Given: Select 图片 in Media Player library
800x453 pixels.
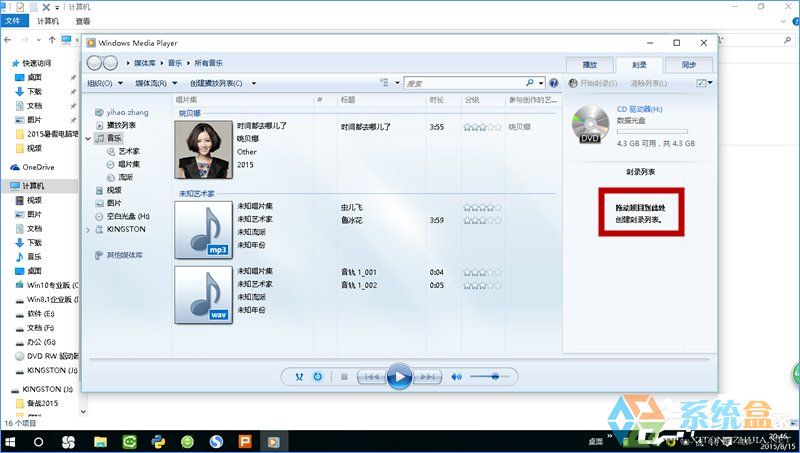Looking at the screenshot, I should tap(109, 203).
